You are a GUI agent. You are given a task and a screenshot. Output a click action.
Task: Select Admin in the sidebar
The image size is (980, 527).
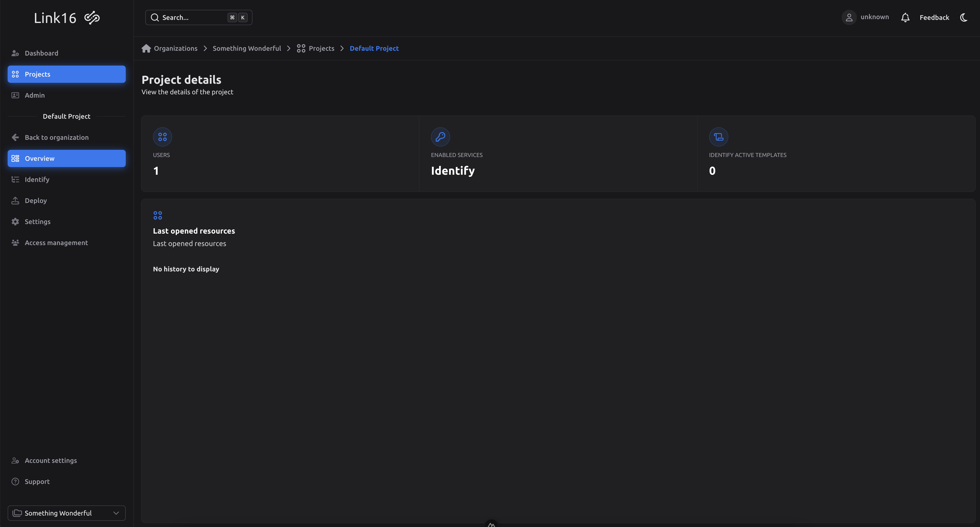tap(35, 95)
